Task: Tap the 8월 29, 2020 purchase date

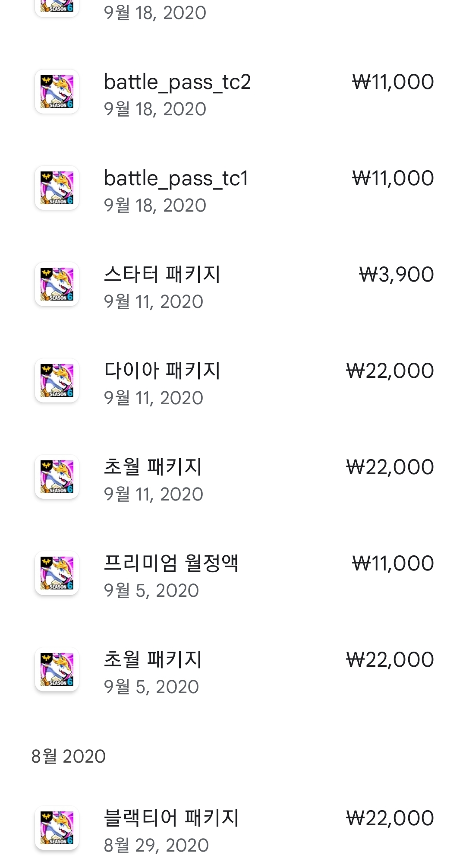Action: coord(156,845)
